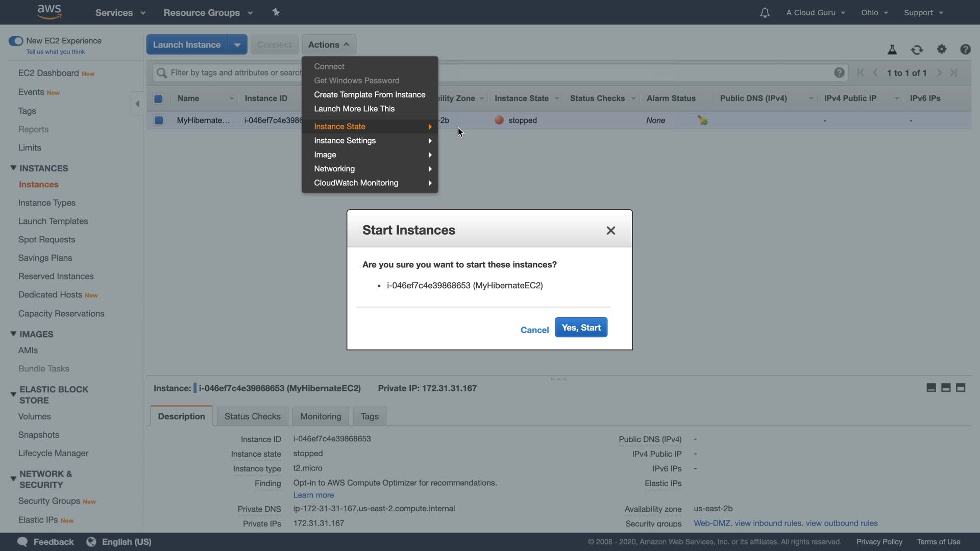980x551 pixels.
Task: Click the help question mark icon
Action: [965, 49]
